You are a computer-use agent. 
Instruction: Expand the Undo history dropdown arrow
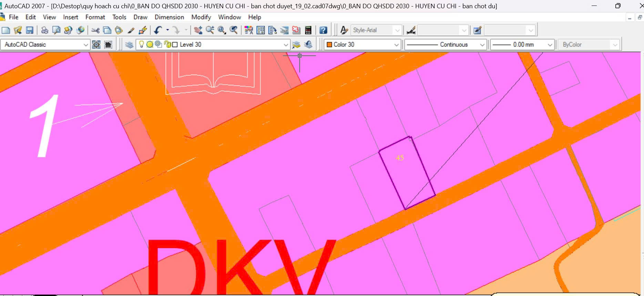[167, 30]
